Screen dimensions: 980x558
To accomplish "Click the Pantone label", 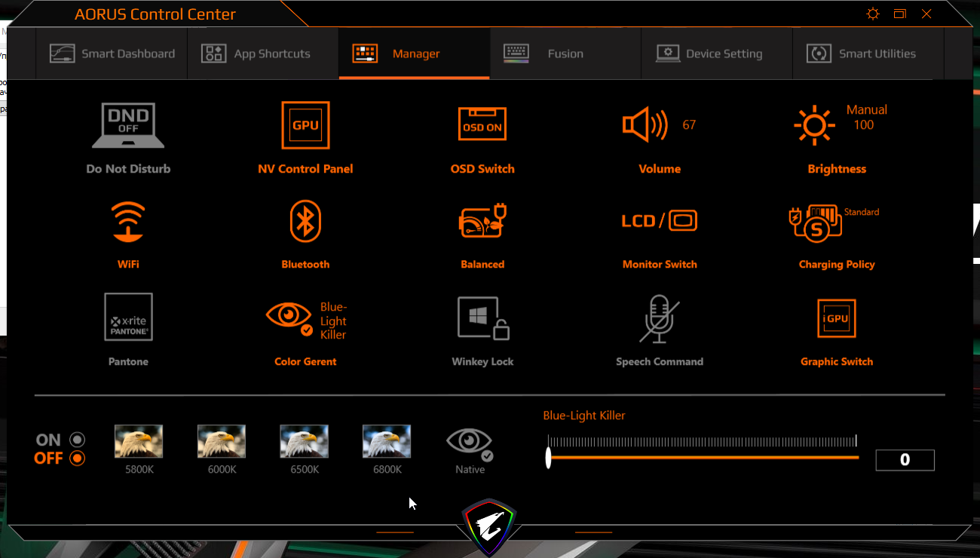I will [128, 362].
